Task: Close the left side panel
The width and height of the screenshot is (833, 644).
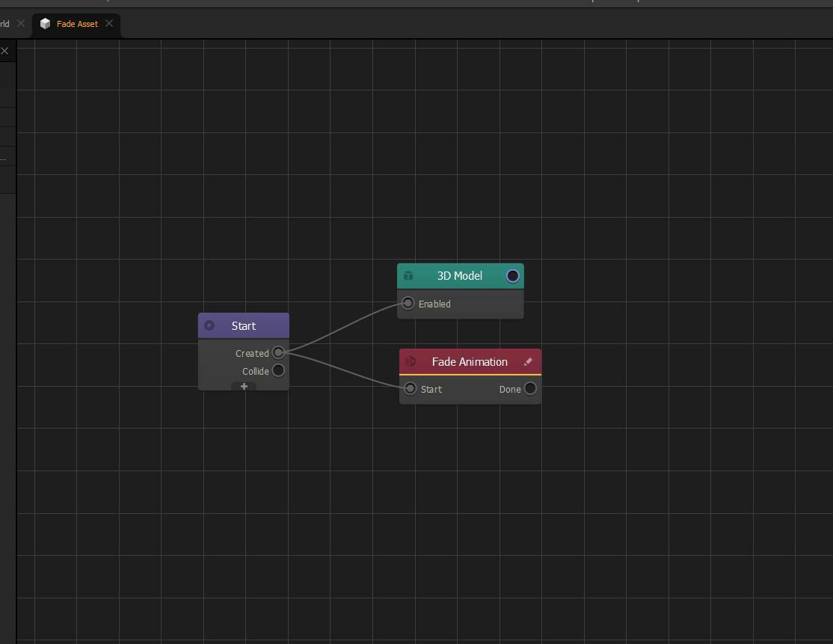Action: click(4, 51)
